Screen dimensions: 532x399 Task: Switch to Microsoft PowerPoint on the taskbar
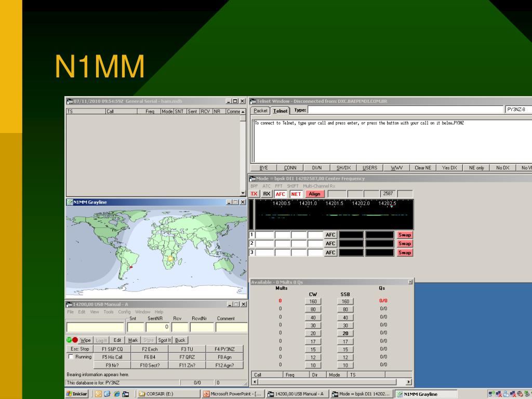click(233, 394)
